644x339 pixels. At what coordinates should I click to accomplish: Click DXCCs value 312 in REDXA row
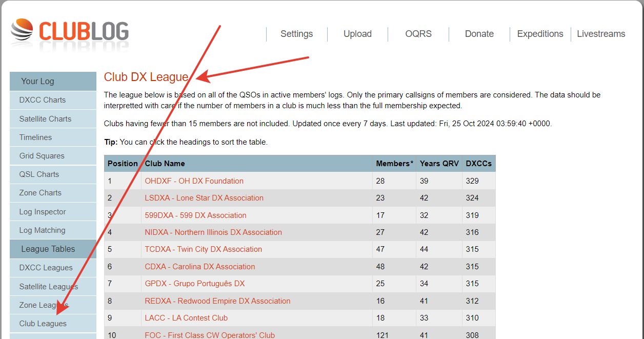click(472, 301)
